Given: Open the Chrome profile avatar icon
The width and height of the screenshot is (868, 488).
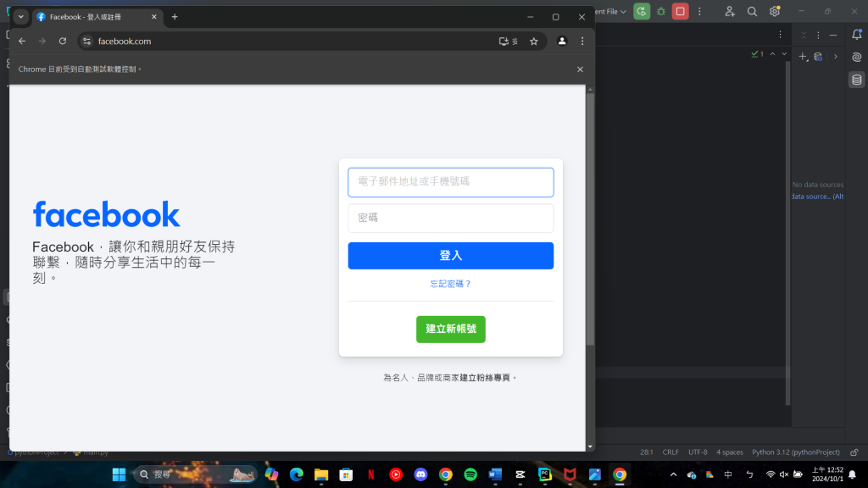Looking at the screenshot, I should [x=562, y=41].
